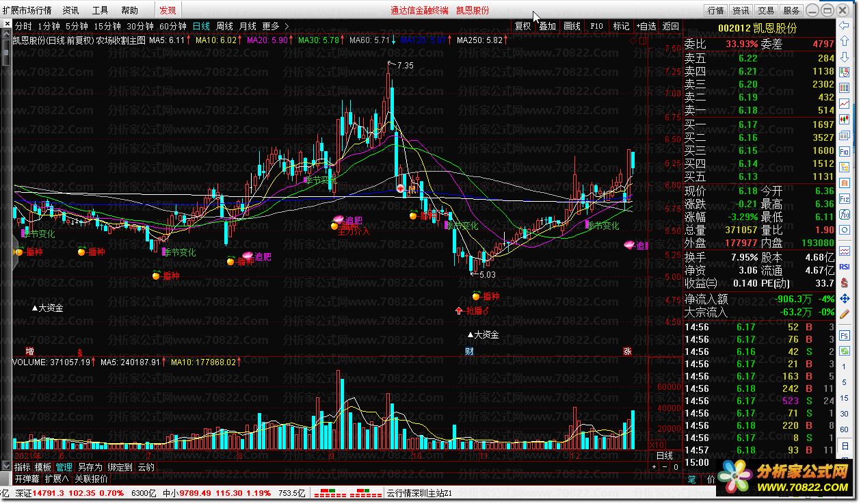Click the down arrow icon in right sidebar

pos(845,57)
